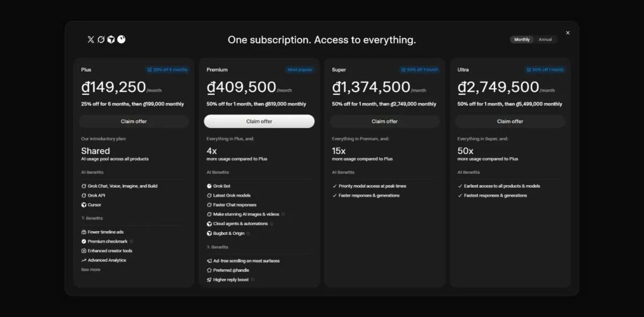Click cube icon beside the Cursor benefit
The width and height of the screenshot is (644, 317).
click(x=84, y=205)
